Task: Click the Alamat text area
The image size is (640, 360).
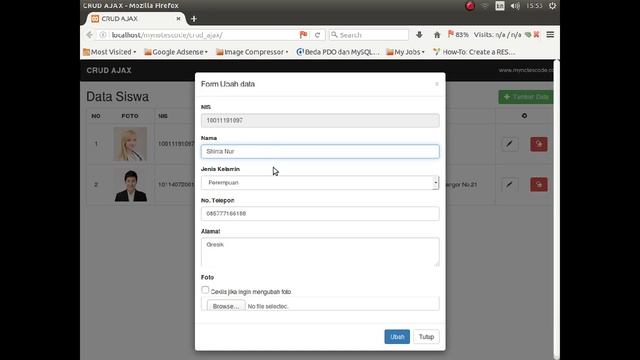Action: [x=320, y=252]
